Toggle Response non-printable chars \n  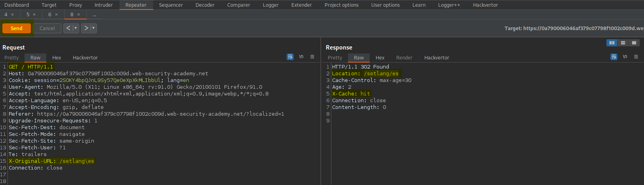(625, 57)
